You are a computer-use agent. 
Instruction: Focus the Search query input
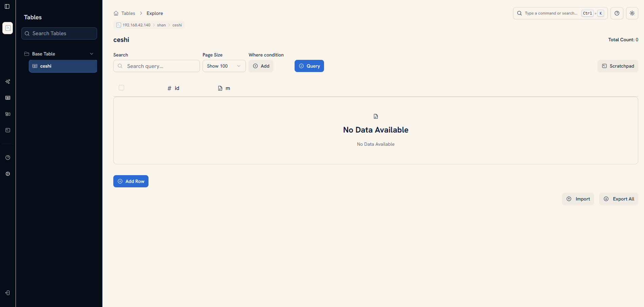pyautogui.click(x=157, y=66)
